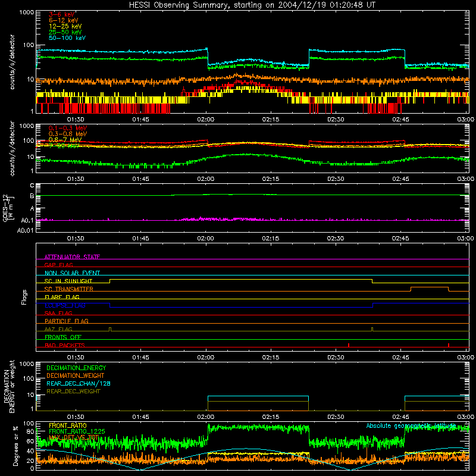The width and height of the screenshot is (476, 476).
Task: Select the red 3-6 keV legend label
Action: tap(62, 14)
